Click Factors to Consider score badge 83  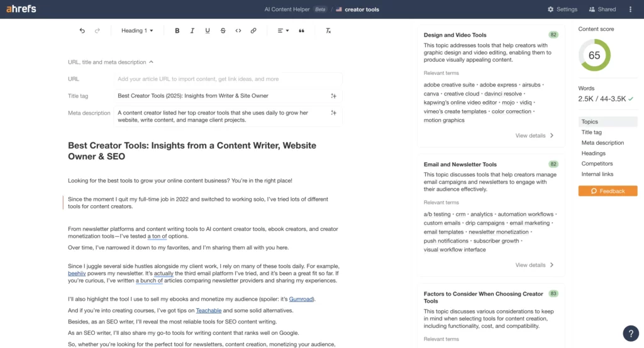click(553, 294)
